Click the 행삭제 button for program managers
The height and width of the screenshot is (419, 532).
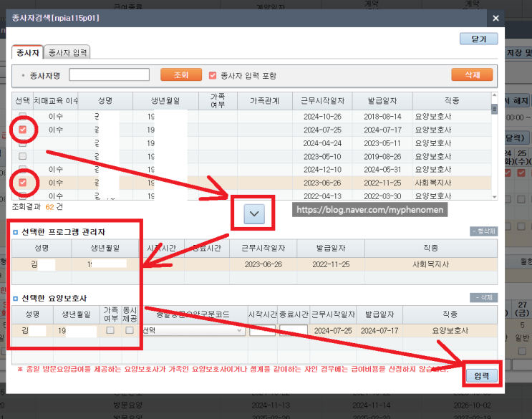[483, 231]
